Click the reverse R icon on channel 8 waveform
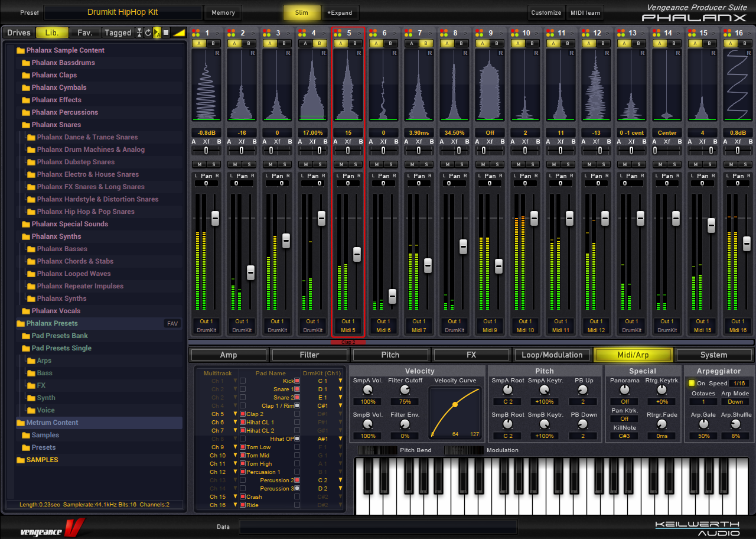 click(465, 53)
